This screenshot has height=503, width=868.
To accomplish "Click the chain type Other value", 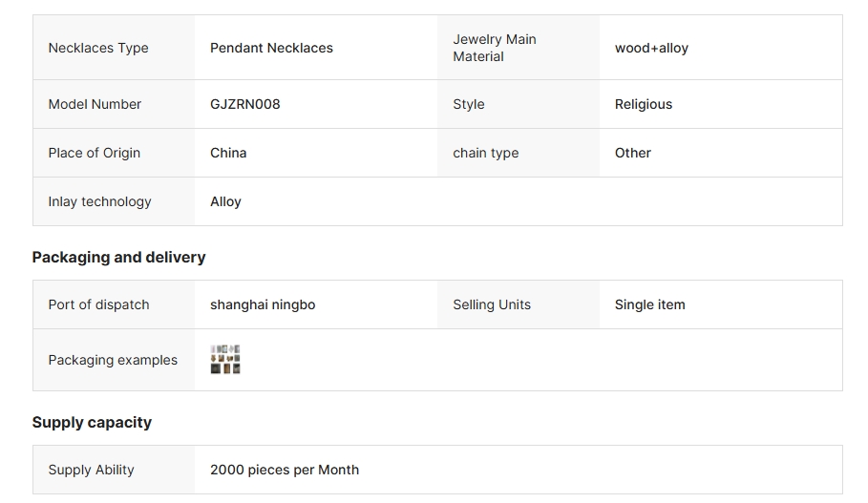I will pos(633,153).
